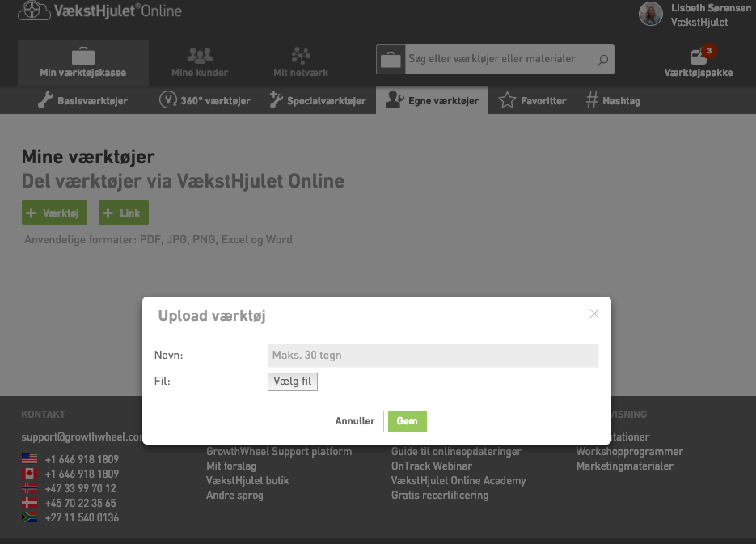Viewport: 756px width, 544px height.
Task: Go to Mine kunder section
Action: pyautogui.click(x=200, y=63)
